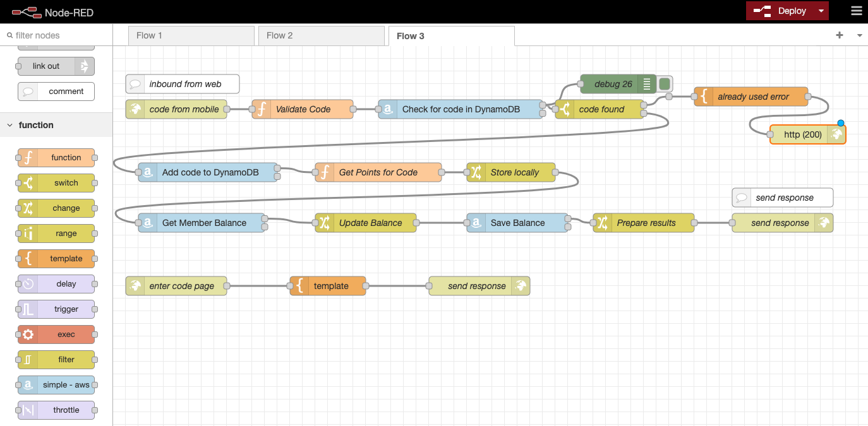Viewport: 868px width, 426px height.
Task: Select the code from mobile http node
Action: [x=176, y=109]
